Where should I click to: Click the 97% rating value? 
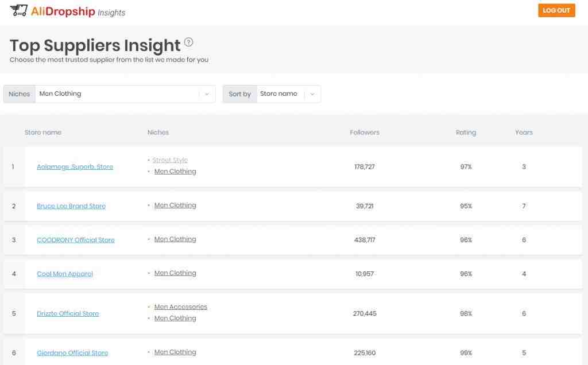point(466,167)
